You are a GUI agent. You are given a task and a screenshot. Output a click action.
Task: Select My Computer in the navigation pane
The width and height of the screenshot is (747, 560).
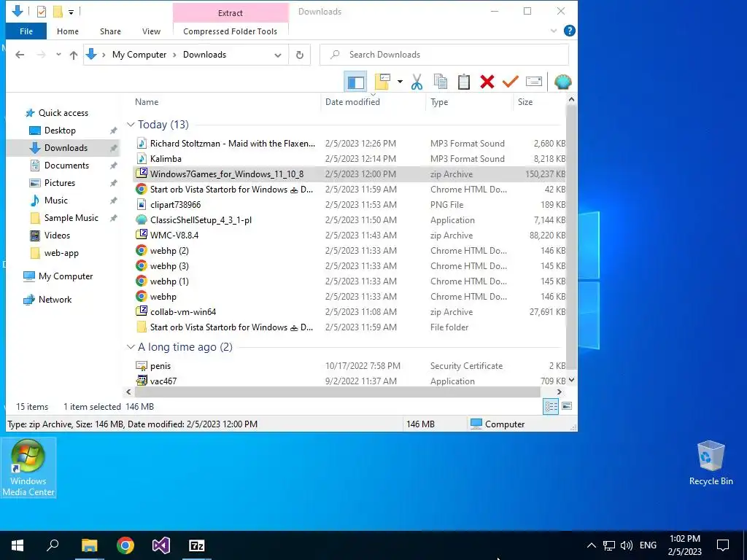[65, 276]
